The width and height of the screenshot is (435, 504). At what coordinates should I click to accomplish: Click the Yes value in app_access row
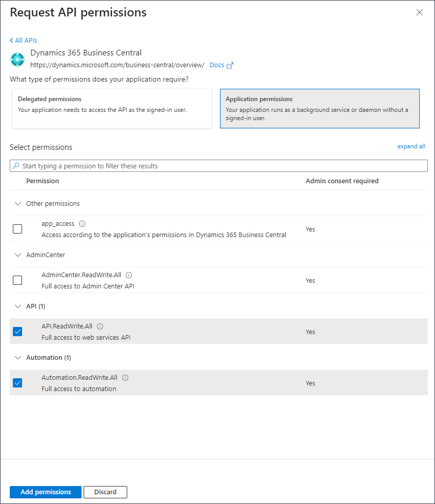click(x=310, y=229)
